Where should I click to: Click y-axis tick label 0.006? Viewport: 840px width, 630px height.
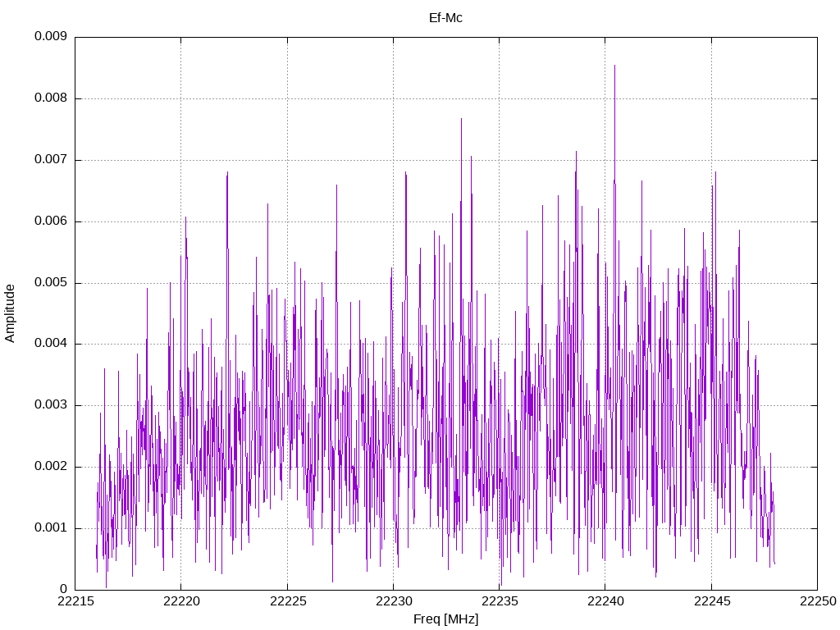pyautogui.click(x=51, y=221)
